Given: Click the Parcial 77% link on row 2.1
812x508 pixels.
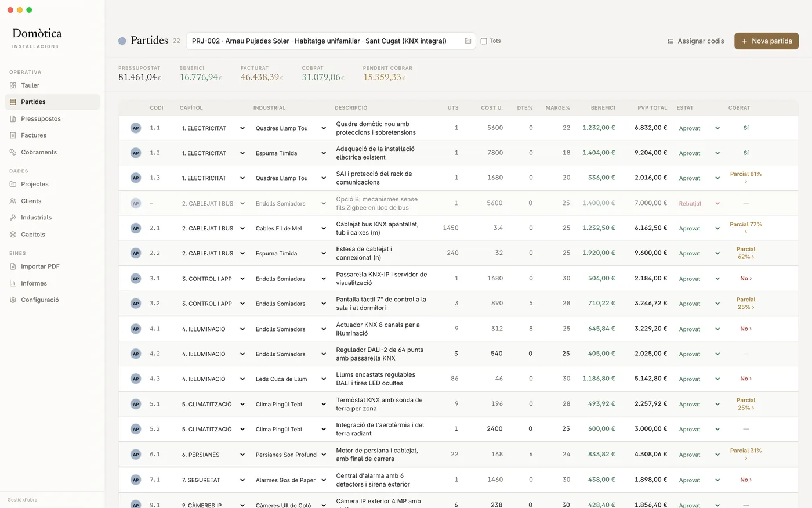Looking at the screenshot, I should click(746, 228).
